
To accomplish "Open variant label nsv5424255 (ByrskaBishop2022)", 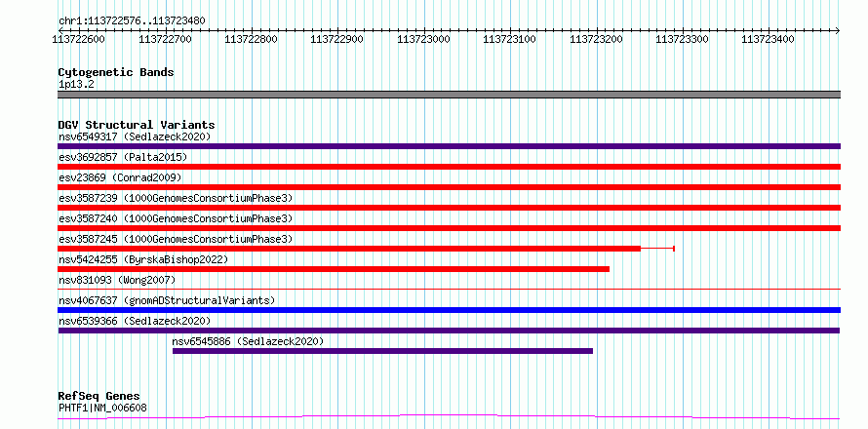I will (x=143, y=259).
